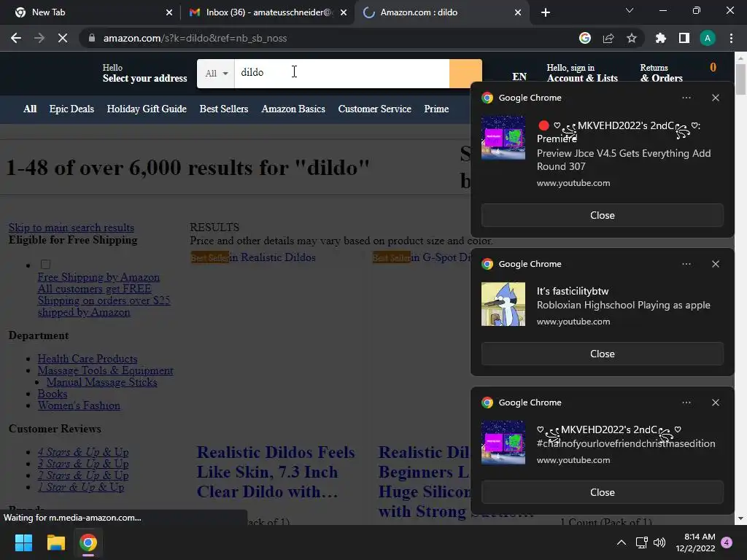Toggle the Chrome side panel icon
The width and height of the screenshot is (747, 560).
pos(684,38)
